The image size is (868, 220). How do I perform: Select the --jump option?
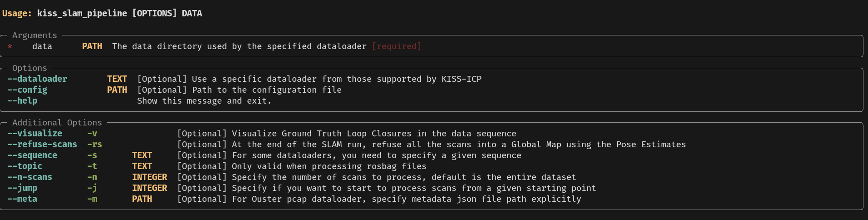[x=22, y=188]
